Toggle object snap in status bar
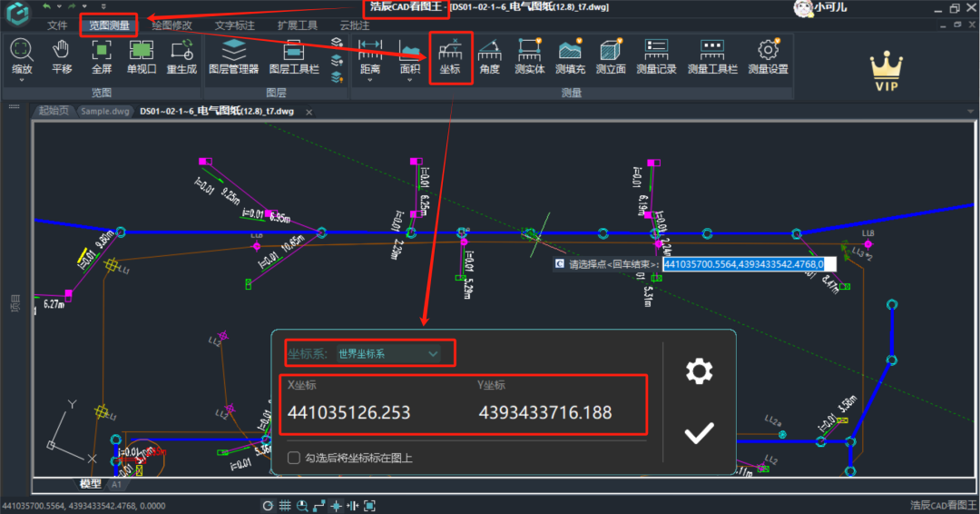The height and width of the screenshot is (514, 980). tap(337, 506)
